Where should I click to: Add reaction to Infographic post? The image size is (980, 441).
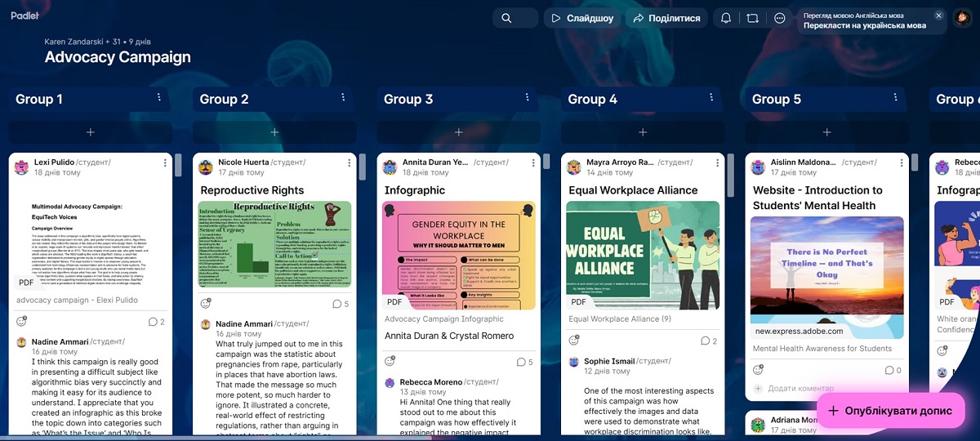390,361
